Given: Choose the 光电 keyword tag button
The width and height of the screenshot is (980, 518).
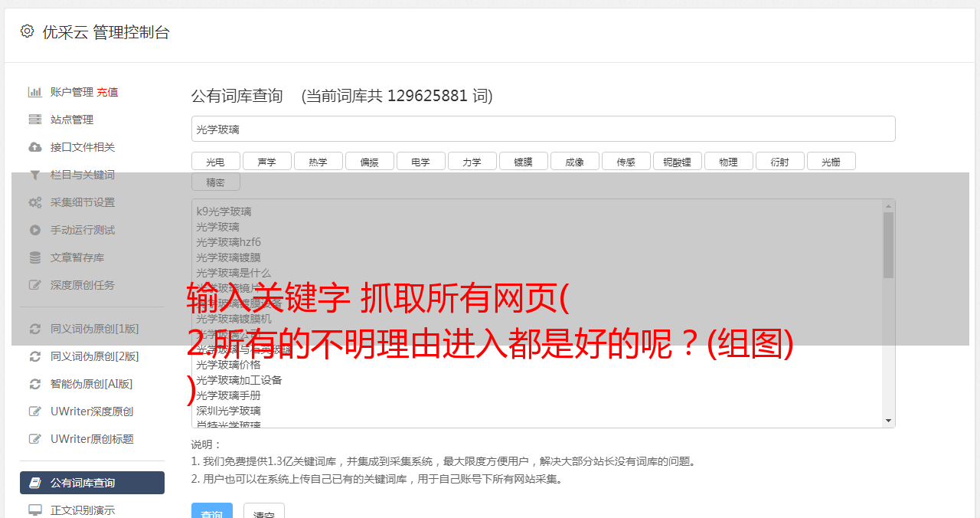Looking at the screenshot, I should point(216,161).
